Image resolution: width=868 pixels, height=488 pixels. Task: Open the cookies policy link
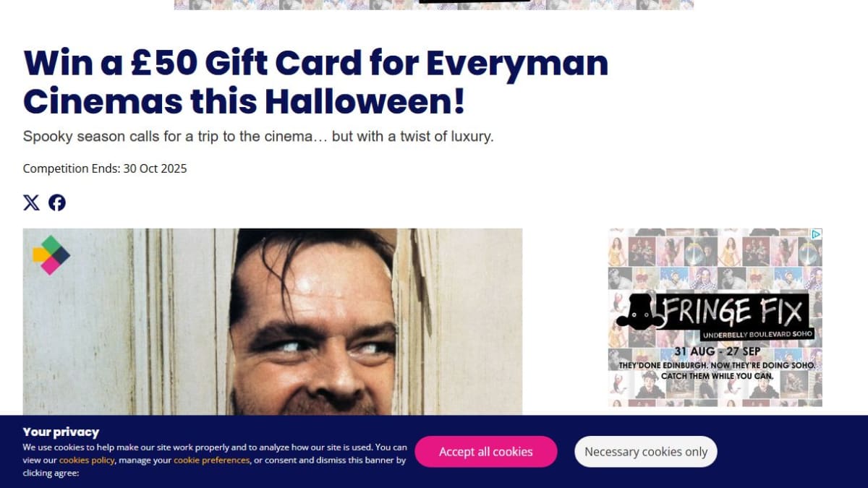tap(87, 460)
